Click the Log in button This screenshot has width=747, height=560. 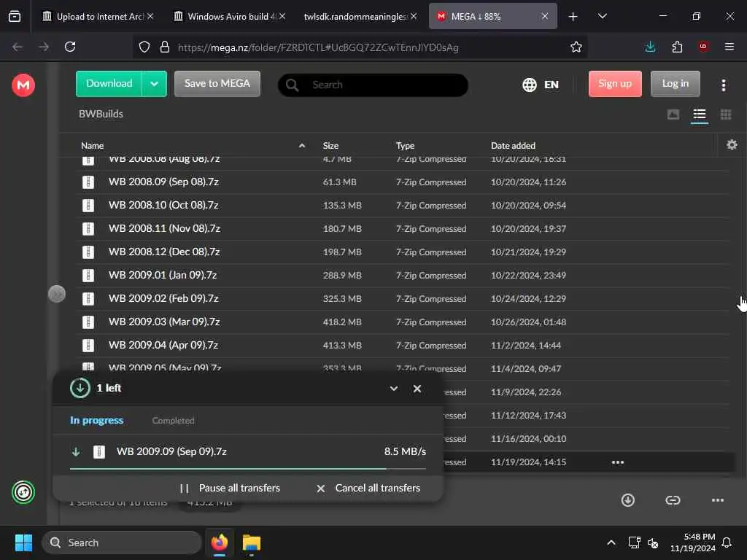[x=675, y=84]
